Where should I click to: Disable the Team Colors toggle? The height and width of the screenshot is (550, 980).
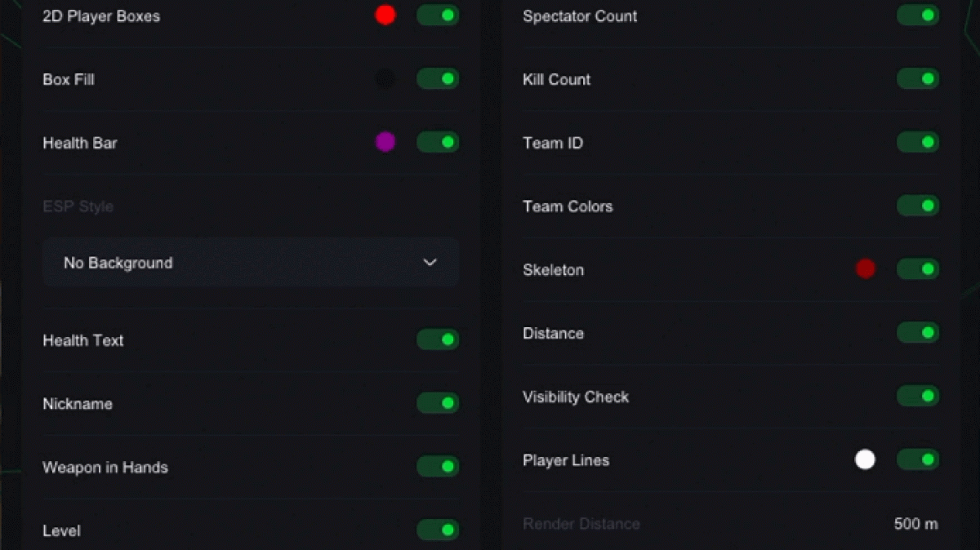(918, 206)
